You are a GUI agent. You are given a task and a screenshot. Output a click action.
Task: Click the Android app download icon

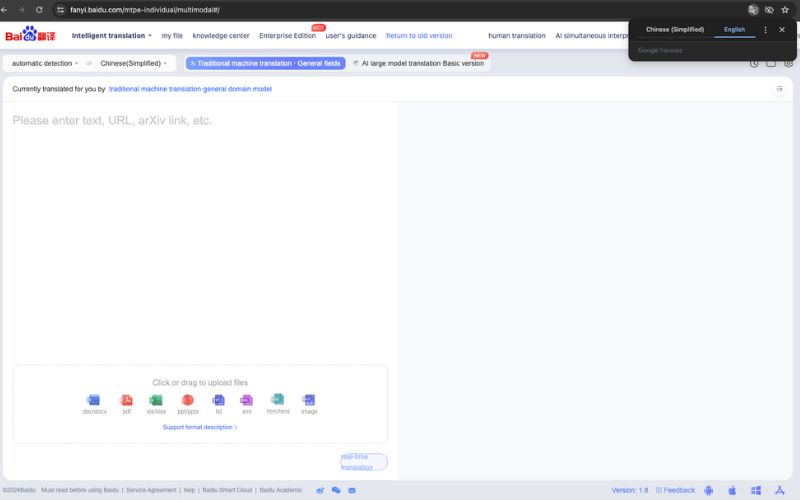coord(708,490)
